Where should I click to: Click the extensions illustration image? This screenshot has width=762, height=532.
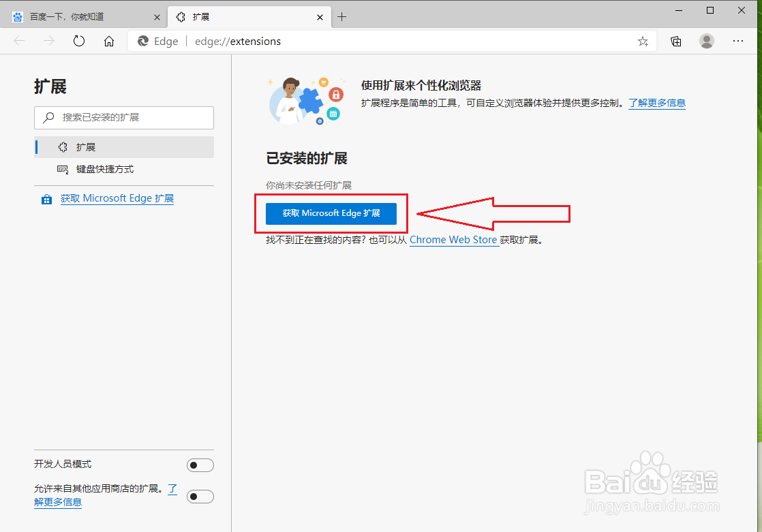point(307,101)
